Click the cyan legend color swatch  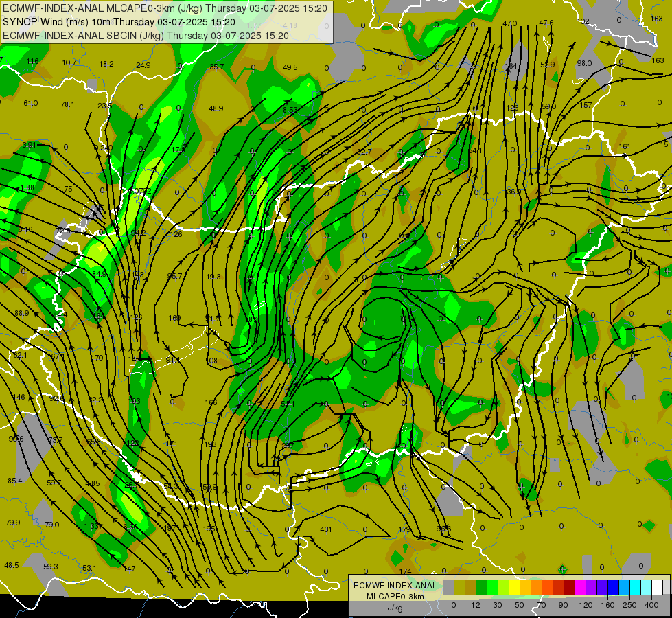coord(636,587)
